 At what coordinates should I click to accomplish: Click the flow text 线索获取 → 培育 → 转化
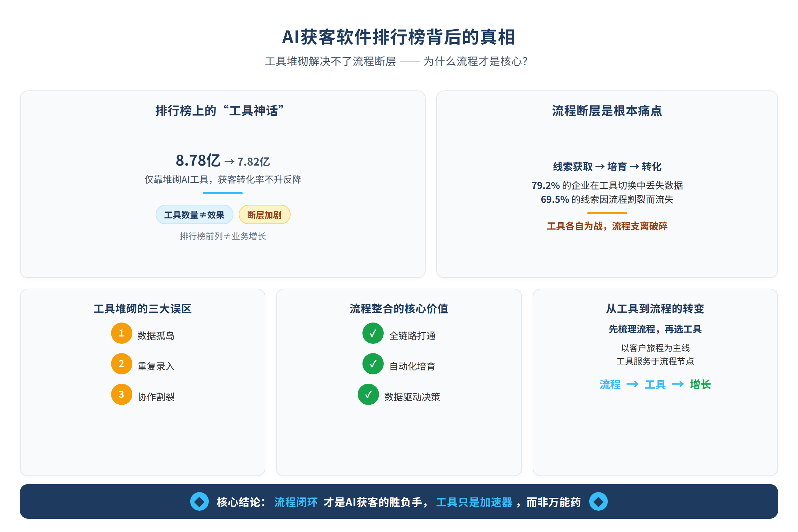click(x=607, y=167)
